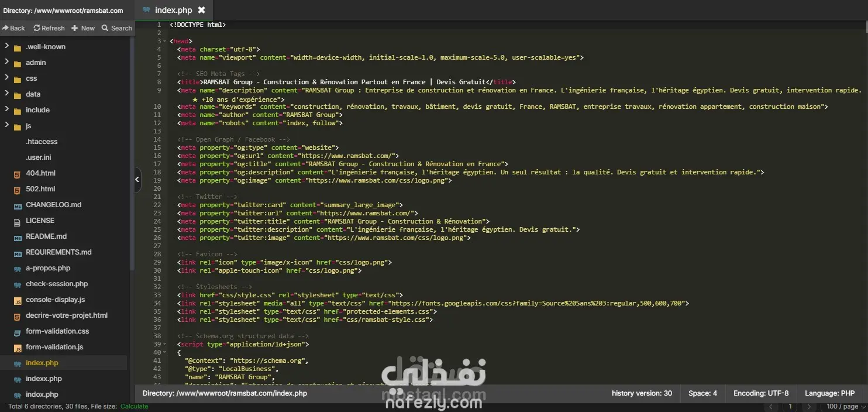This screenshot has width=868, height=412.
Task: Open the 100 / page dropdown
Action: pyautogui.click(x=845, y=406)
